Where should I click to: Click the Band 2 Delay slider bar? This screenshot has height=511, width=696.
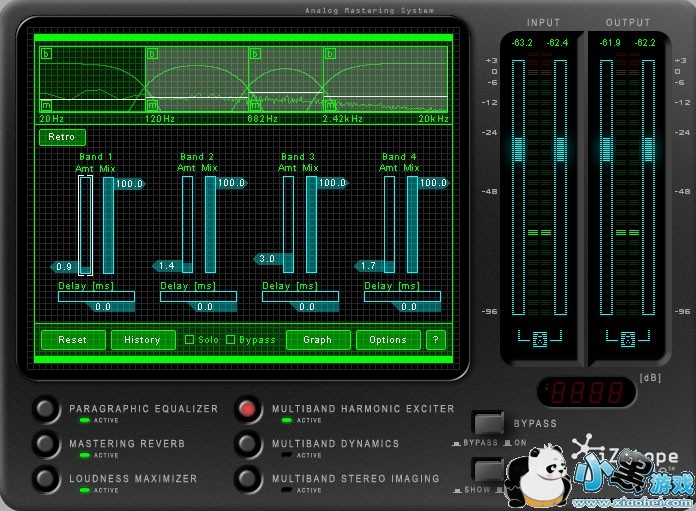click(198, 297)
